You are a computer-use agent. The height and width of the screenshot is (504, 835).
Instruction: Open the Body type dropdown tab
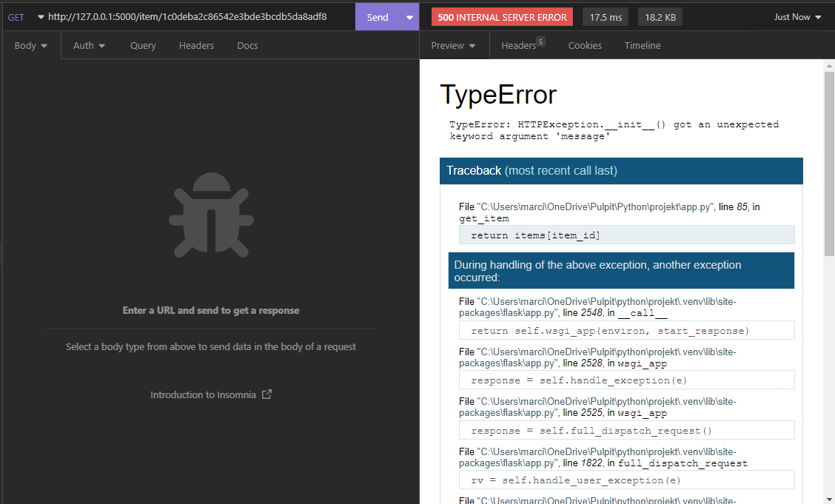pyautogui.click(x=31, y=45)
